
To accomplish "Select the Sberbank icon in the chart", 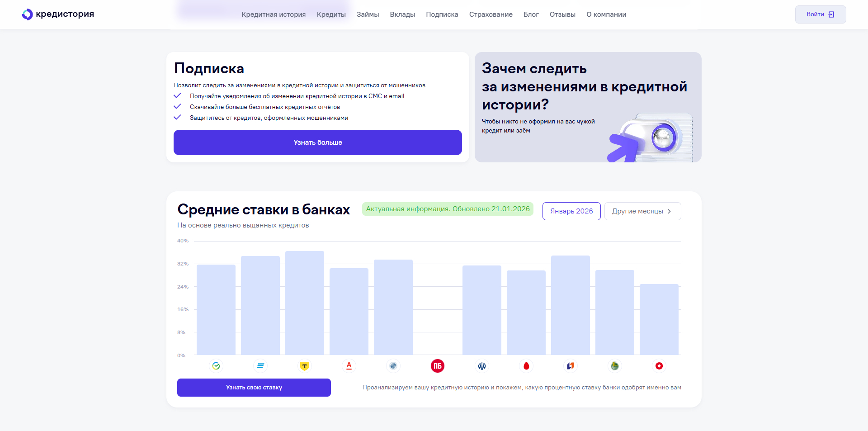I will tap(216, 366).
